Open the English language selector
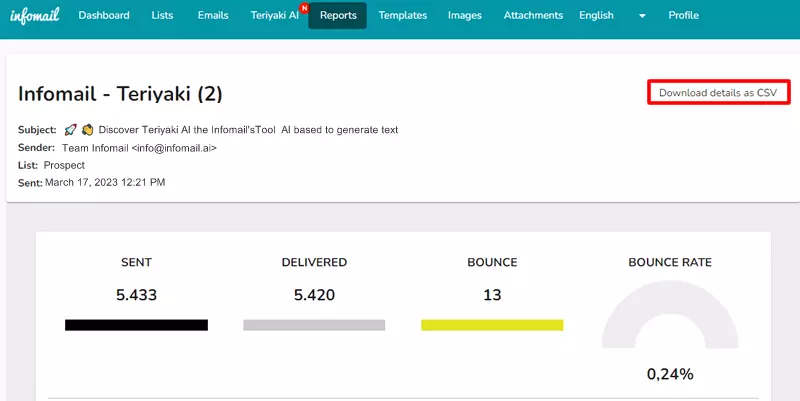Viewport: 800px width, 401px height. click(x=596, y=15)
